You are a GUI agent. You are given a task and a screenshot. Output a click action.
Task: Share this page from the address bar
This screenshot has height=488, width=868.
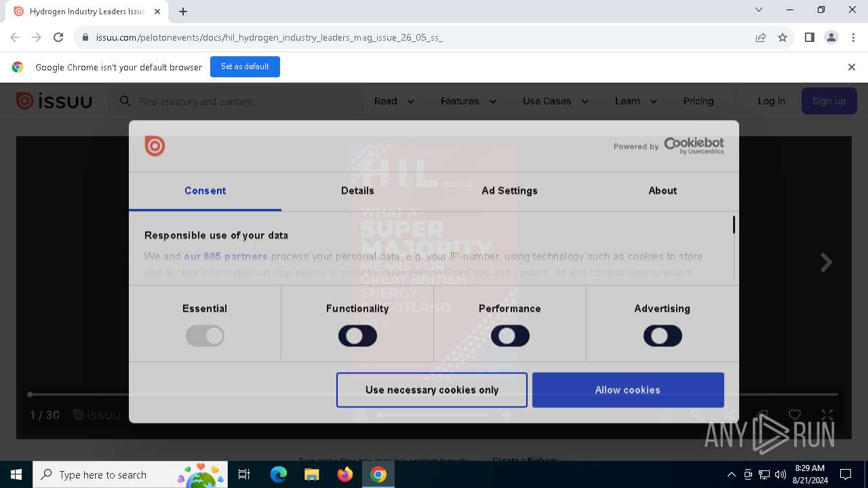761,37
